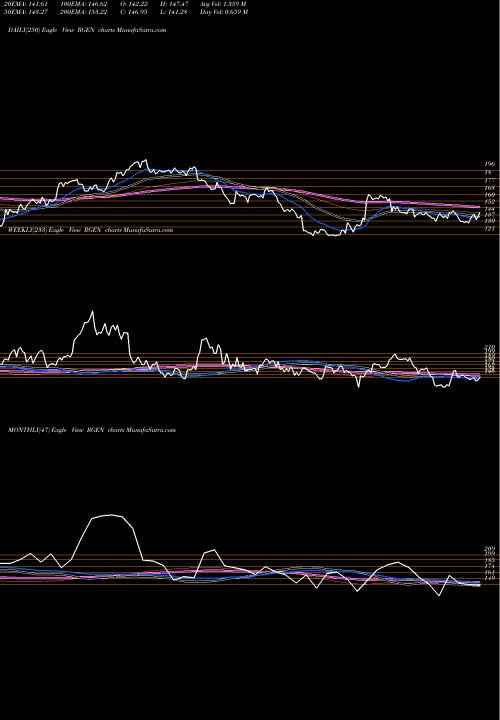Click the MONTHLY(47) Eagle View chart title
500x720 pixels.
tap(92, 430)
